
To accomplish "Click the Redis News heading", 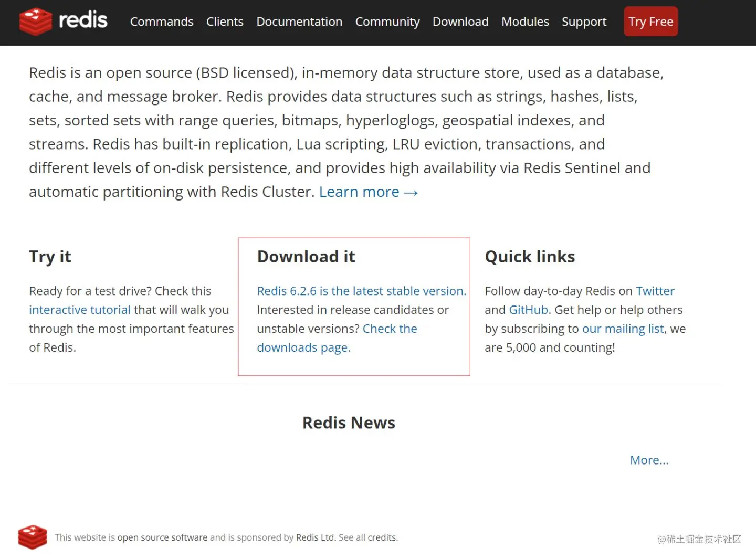I will pos(349,423).
